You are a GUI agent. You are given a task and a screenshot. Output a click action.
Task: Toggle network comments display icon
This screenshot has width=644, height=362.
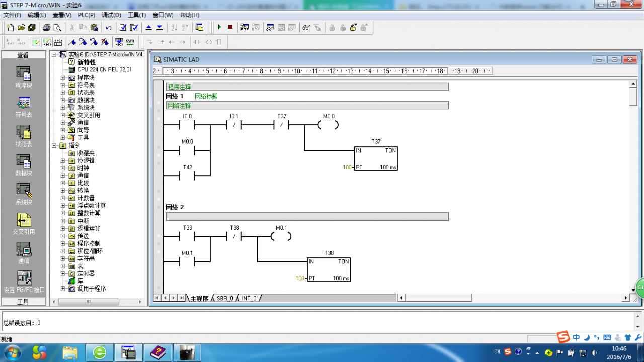[47, 42]
